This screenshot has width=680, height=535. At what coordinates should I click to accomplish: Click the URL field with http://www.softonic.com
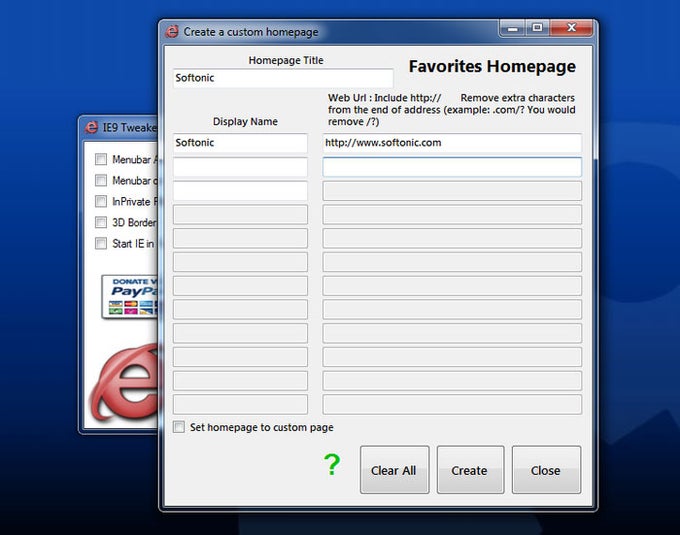coord(452,143)
